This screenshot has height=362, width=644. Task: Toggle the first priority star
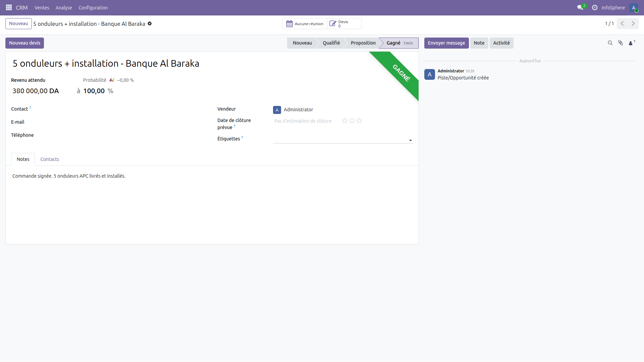pos(344,121)
